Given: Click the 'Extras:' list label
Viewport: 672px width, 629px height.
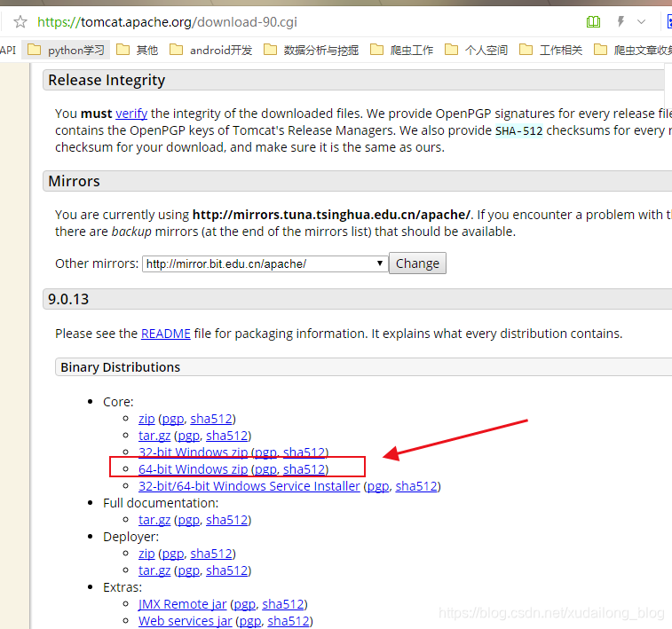Looking at the screenshot, I should coord(123,587).
